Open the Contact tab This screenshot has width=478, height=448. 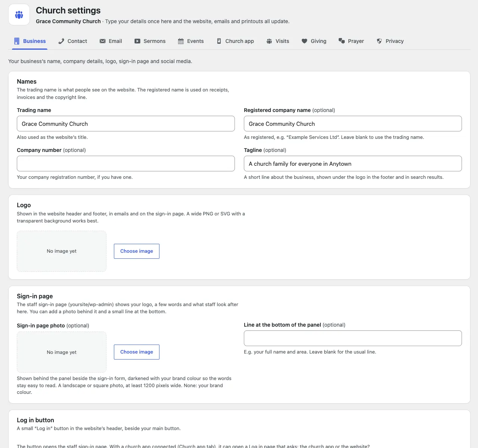72,41
